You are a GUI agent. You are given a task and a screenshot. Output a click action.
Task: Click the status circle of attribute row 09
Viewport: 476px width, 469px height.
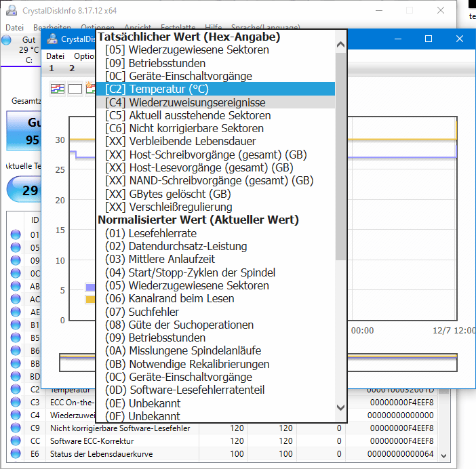(x=16, y=260)
